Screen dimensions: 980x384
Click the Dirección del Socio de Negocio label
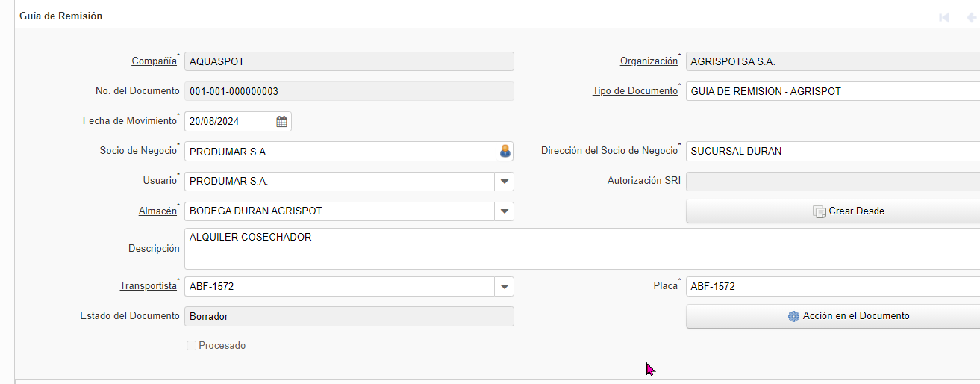(x=609, y=151)
